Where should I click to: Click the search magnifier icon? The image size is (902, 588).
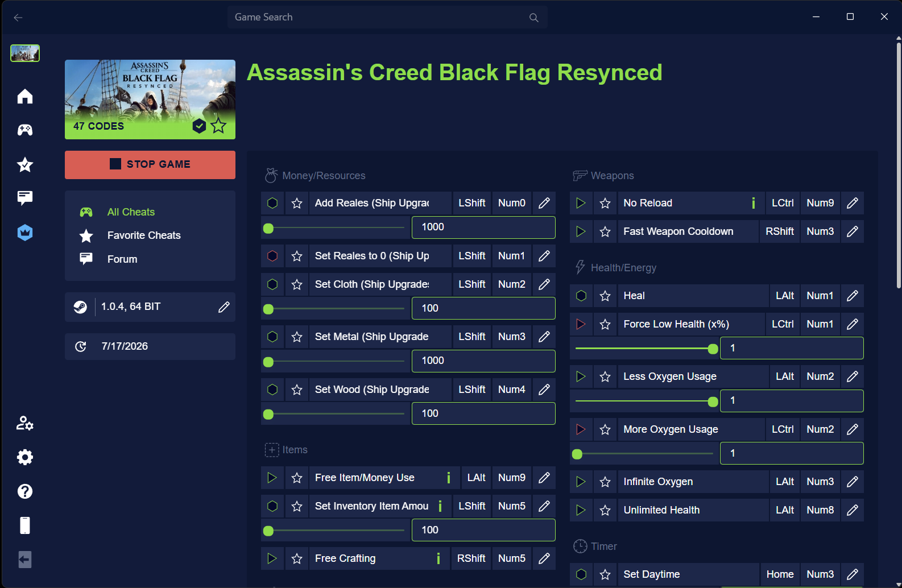tap(533, 18)
